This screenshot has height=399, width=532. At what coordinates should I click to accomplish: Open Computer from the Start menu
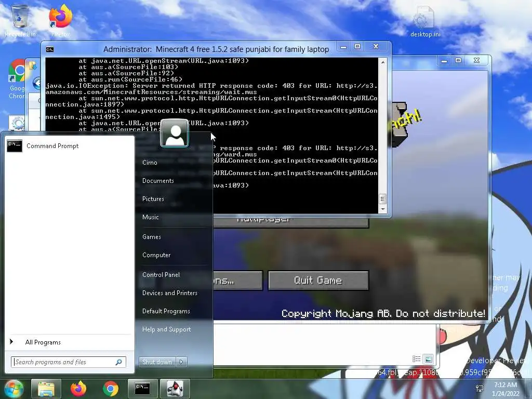(x=156, y=255)
